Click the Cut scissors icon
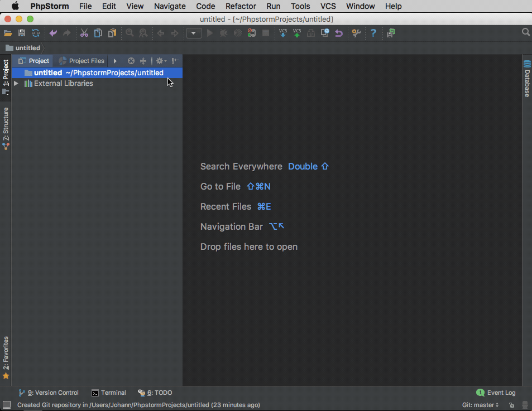The width and height of the screenshot is (532, 411). [x=84, y=33]
